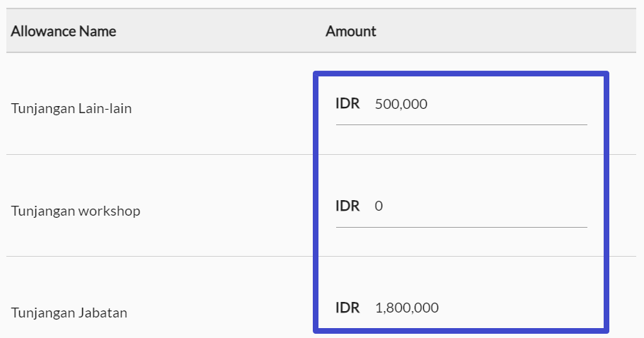644x338 pixels.
Task: Click blank space after 500,000 inside field
Action: click(507, 104)
